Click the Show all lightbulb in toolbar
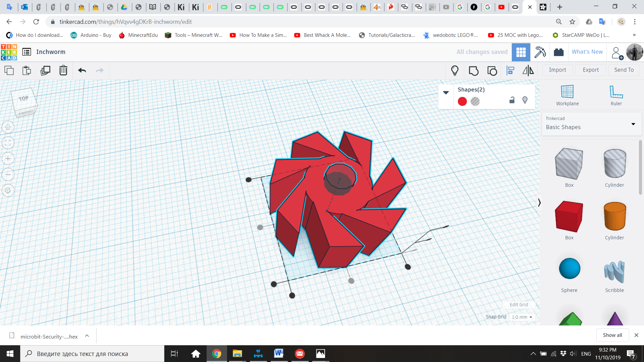This screenshot has width=644, height=362. 455,70
